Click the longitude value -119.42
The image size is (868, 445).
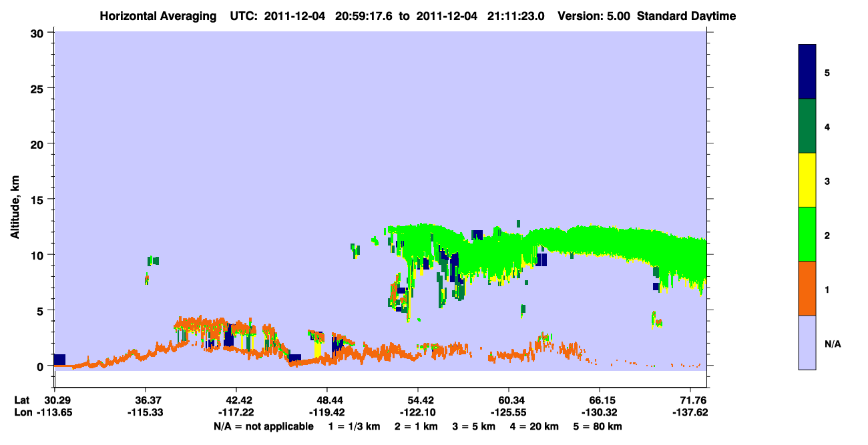pyautogui.click(x=327, y=413)
